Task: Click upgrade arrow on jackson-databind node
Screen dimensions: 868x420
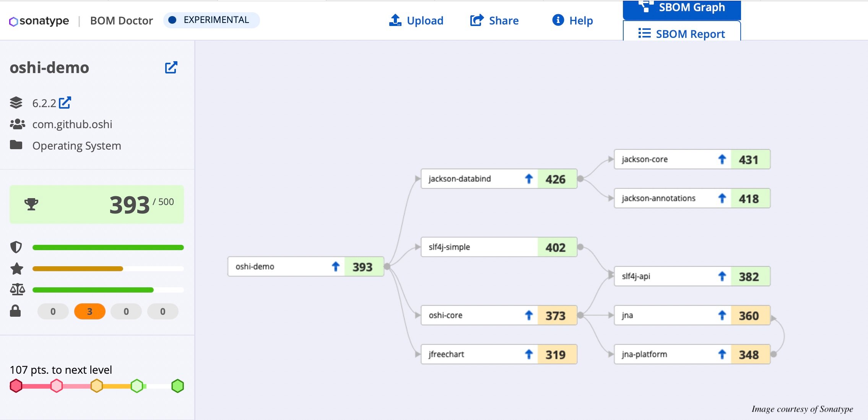Action: 529,179
